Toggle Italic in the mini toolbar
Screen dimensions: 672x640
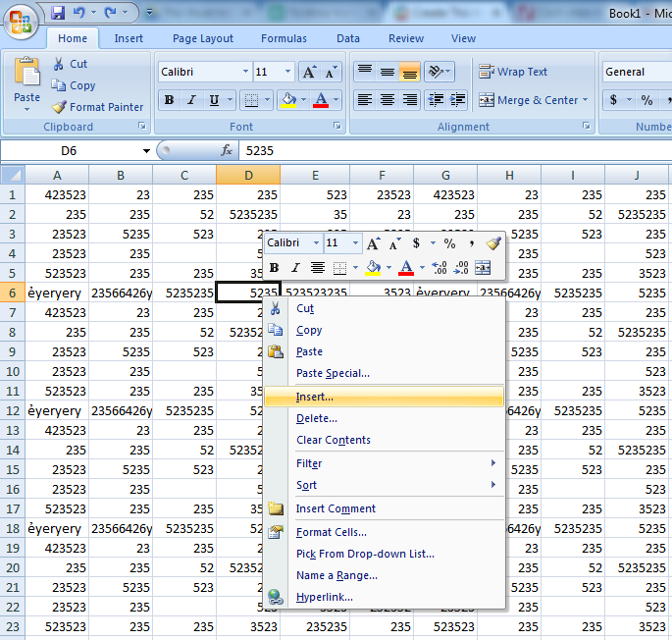tap(295, 267)
